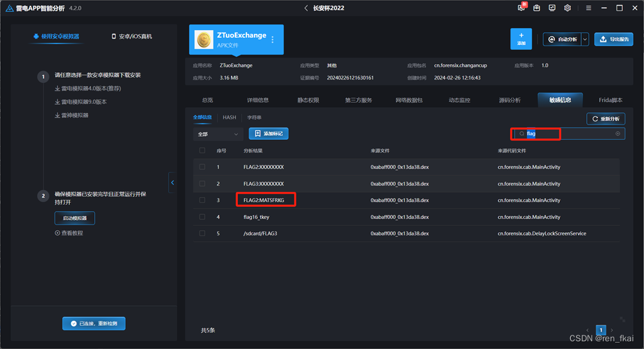Click the monitor icon in title bar
644x349 pixels.
coord(552,8)
